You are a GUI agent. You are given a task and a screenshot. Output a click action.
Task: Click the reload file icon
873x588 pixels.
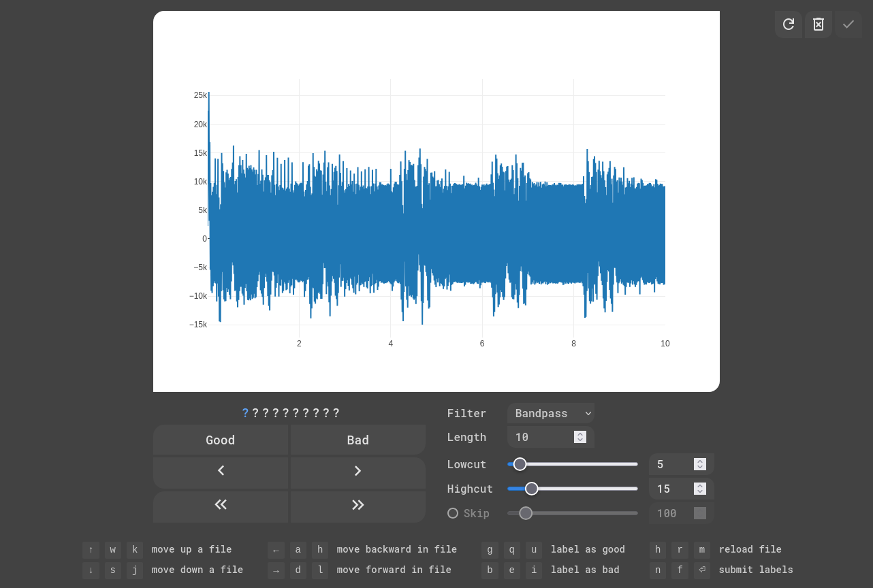pos(788,24)
